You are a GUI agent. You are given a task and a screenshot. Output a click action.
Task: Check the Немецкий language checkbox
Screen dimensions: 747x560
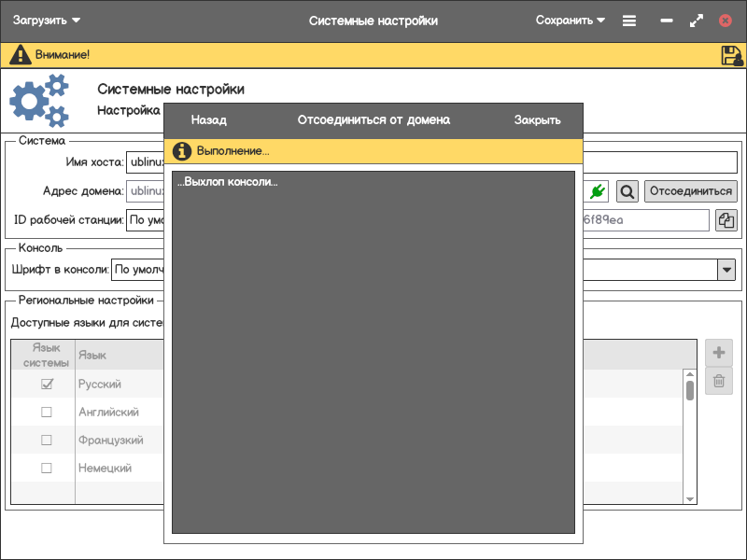47,469
